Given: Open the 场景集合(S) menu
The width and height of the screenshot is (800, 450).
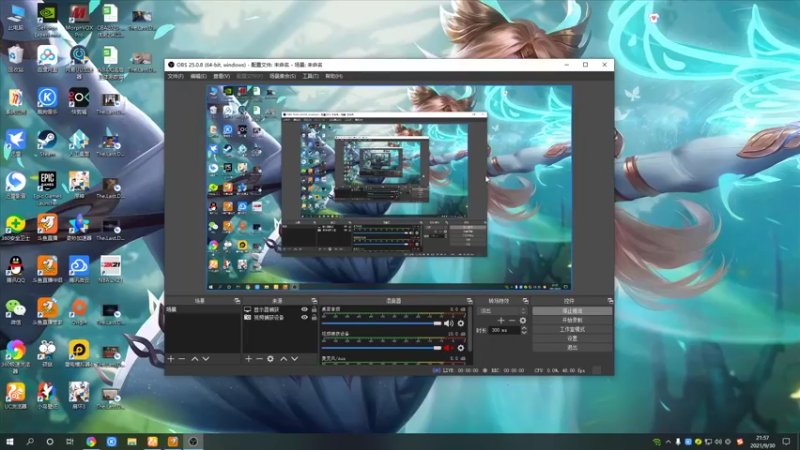Looking at the screenshot, I should click(x=283, y=76).
